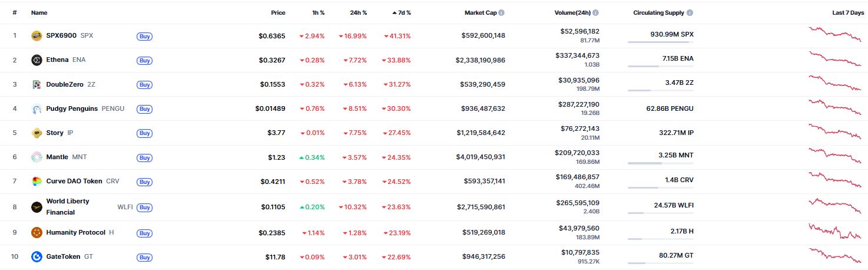Viewport: 868px width, 270px height.
Task: Click the Mantle coin logo icon
Action: click(37, 157)
